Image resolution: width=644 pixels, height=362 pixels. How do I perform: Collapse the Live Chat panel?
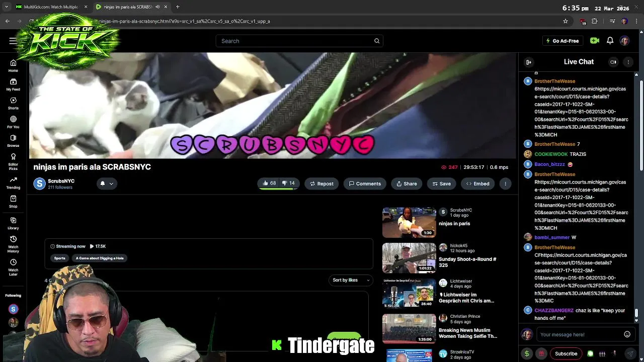[x=529, y=62]
